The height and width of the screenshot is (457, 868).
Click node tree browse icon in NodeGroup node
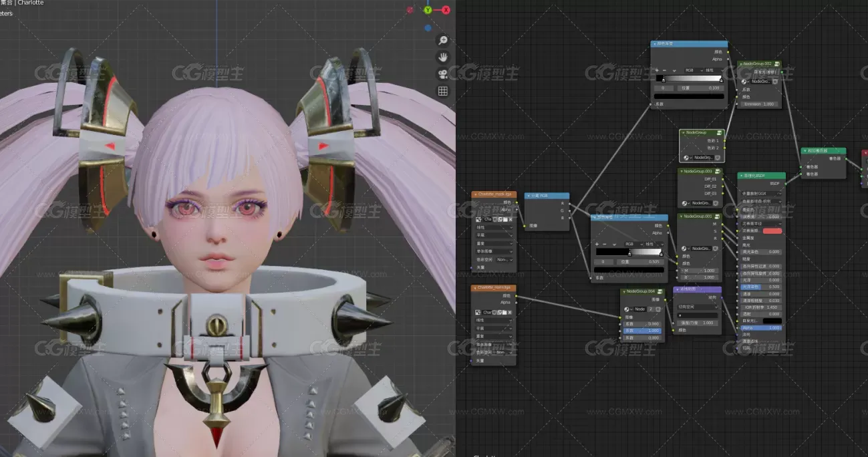coord(686,158)
